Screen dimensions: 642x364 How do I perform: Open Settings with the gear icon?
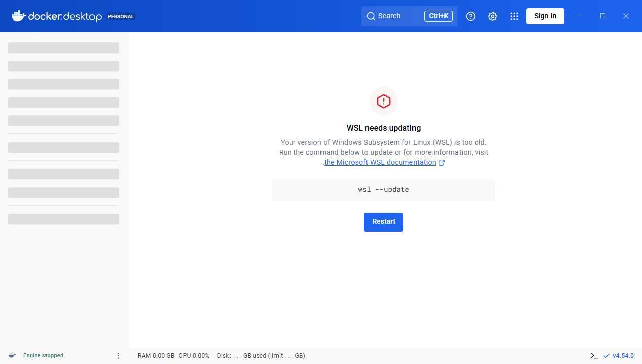pyautogui.click(x=493, y=16)
